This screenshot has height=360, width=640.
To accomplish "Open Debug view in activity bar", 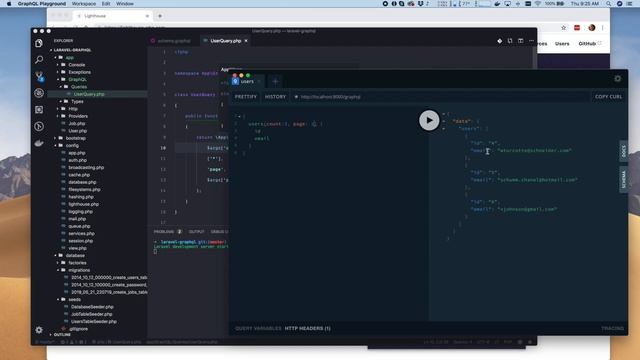I will [x=39, y=93].
